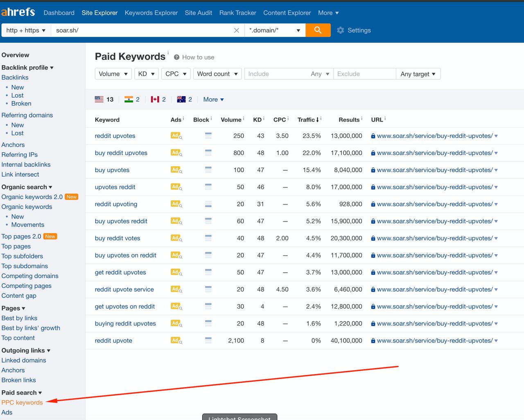
Task: Open the CPC filter dropdown
Action: [x=176, y=74]
